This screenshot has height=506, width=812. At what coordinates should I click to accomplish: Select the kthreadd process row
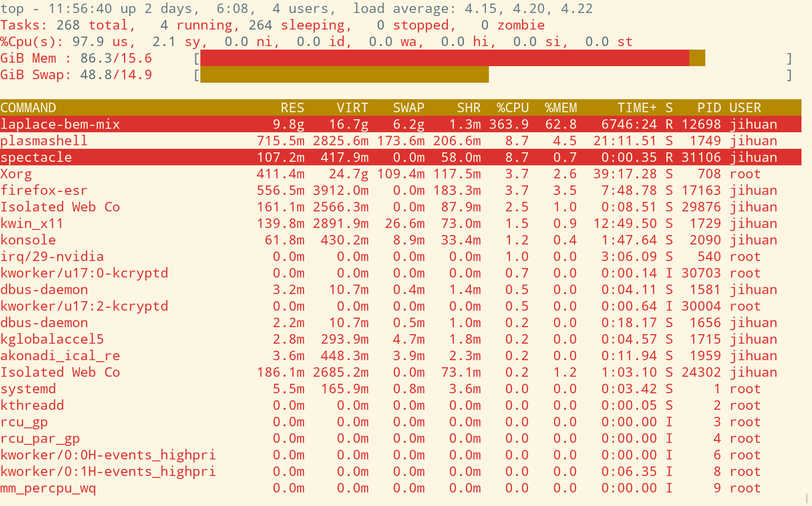point(401,405)
